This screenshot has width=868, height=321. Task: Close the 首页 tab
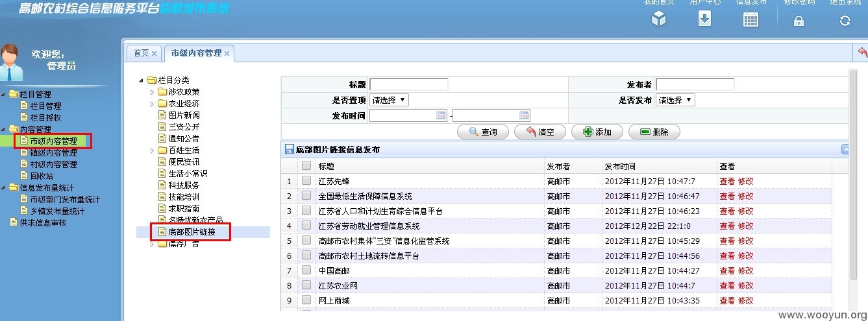[155, 53]
